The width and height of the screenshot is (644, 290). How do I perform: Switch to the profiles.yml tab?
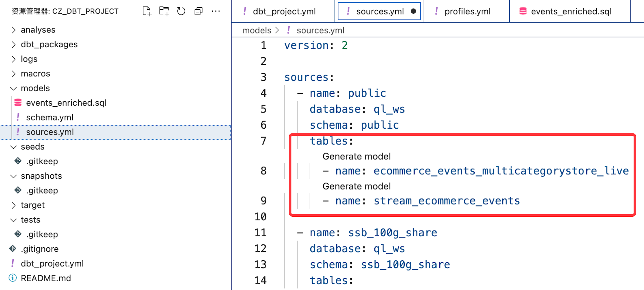(x=467, y=11)
